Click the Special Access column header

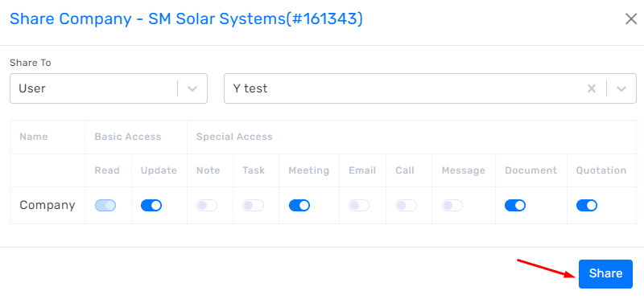tap(234, 137)
